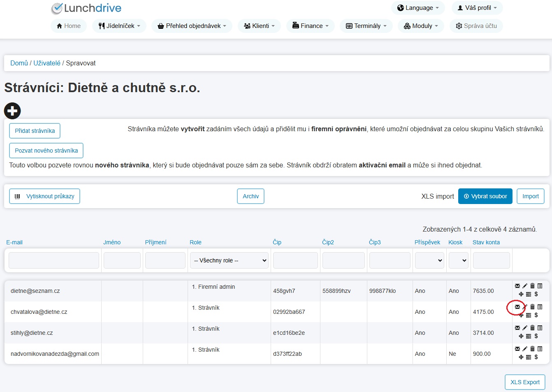Expand the Všechny role filter
The height and width of the screenshot is (392, 552).
tap(230, 260)
